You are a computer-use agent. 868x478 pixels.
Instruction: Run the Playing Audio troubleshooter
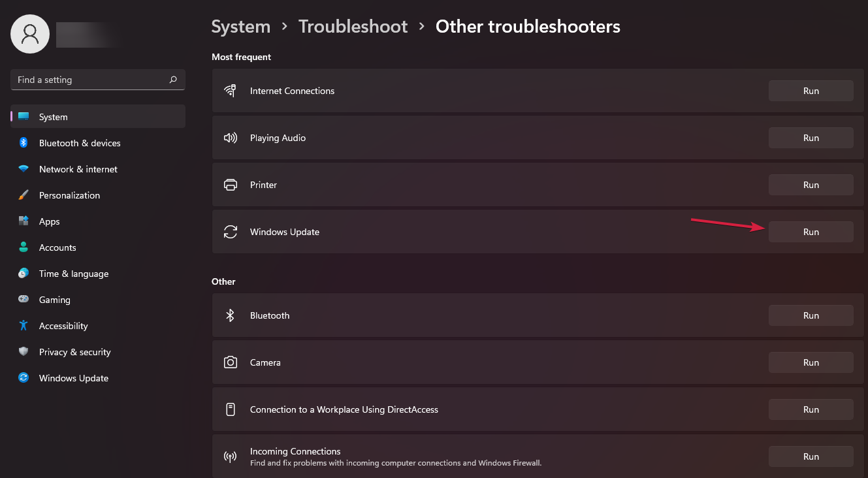pyautogui.click(x=811, y=138)
